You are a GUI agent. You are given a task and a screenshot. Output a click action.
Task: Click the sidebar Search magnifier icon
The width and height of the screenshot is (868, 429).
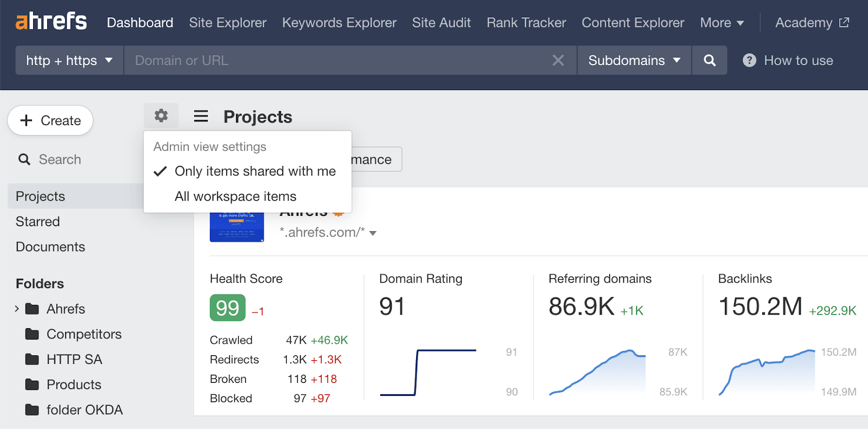coord(24,159)
